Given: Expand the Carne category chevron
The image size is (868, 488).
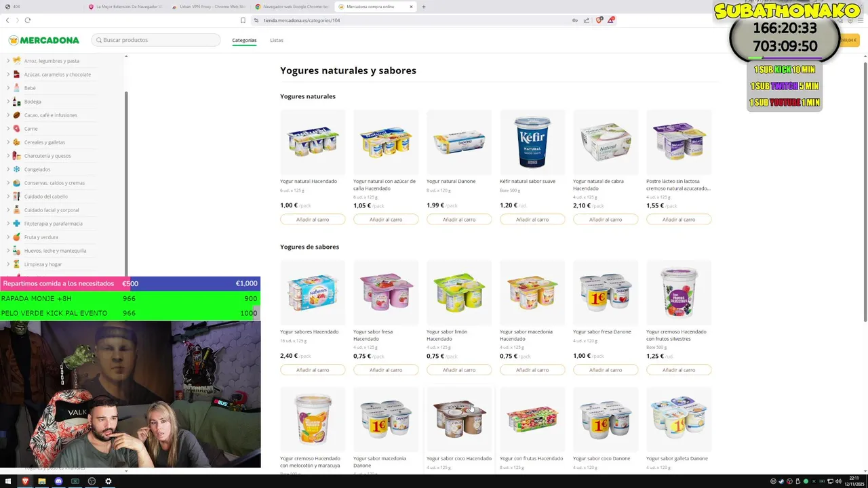Looking at the screenshot, I should 8,129.
